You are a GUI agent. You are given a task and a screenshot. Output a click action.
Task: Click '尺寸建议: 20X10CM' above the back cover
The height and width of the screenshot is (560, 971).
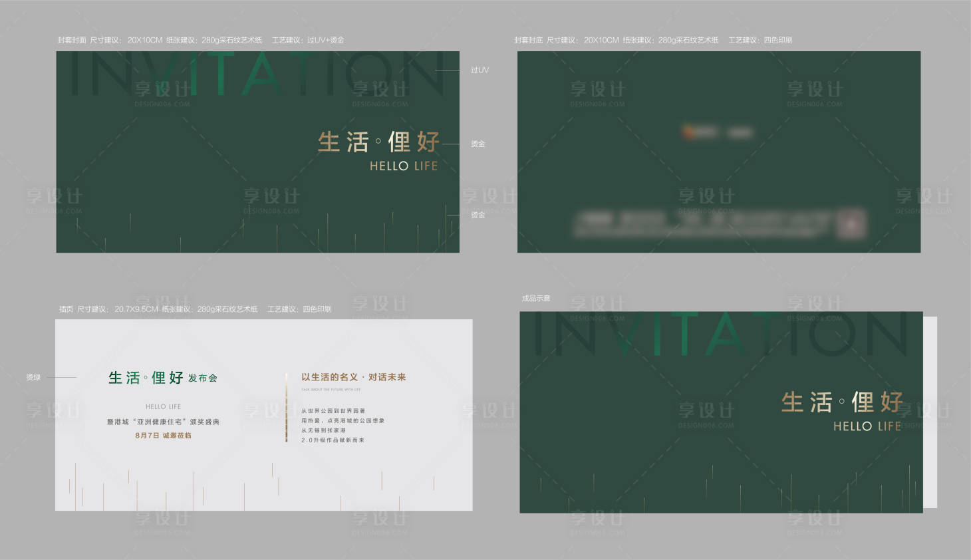pos(583,40)
